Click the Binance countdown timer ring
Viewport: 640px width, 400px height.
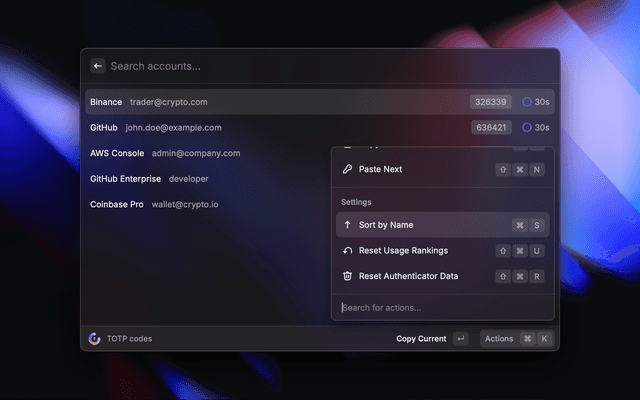pyautogui.click(x=527, y=102)
